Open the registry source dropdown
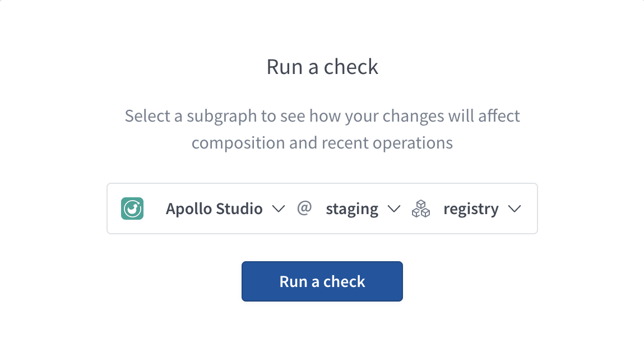644x352 pixels. [x=515, y=209]
